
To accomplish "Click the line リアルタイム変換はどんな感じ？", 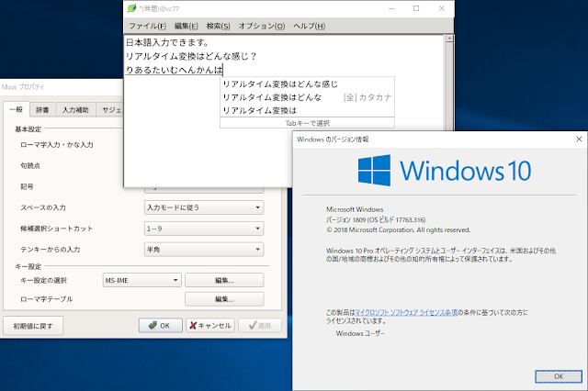I will pos(191,56).
